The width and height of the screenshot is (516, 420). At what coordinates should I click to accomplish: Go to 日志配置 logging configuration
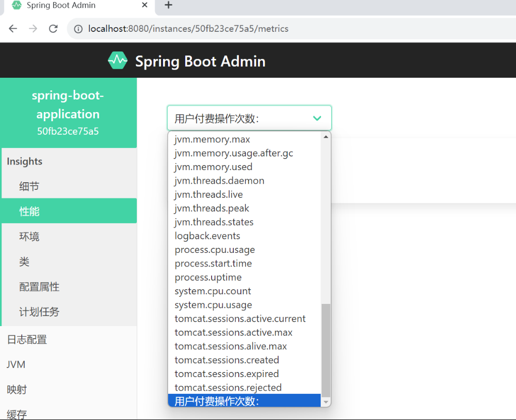(27, 339)
